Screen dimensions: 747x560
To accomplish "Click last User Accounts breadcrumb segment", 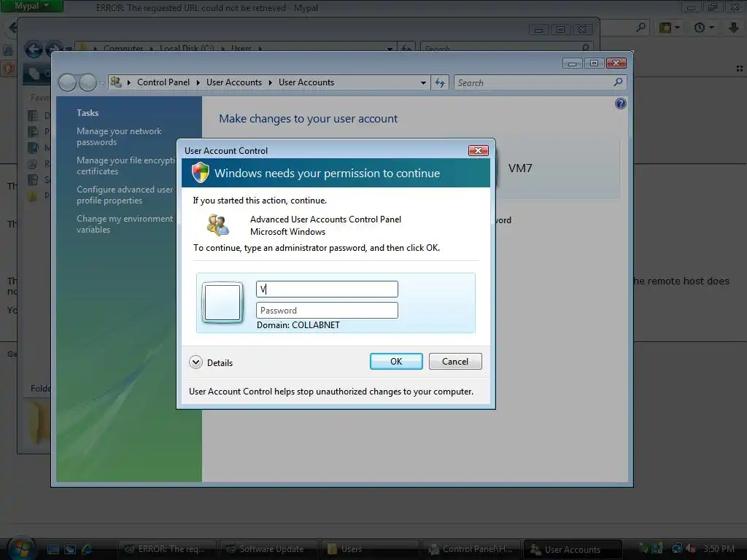I will click(x=306, y=82).
